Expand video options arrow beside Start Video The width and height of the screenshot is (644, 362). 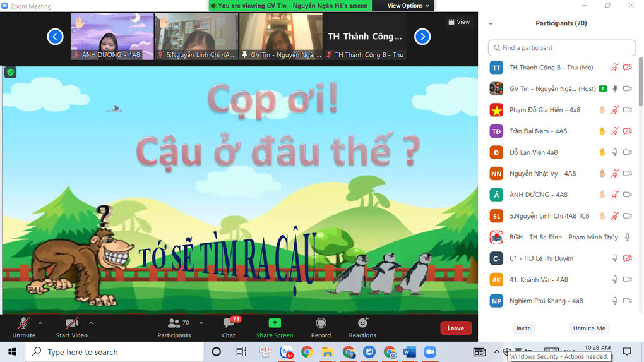click(x=91, y=323)
